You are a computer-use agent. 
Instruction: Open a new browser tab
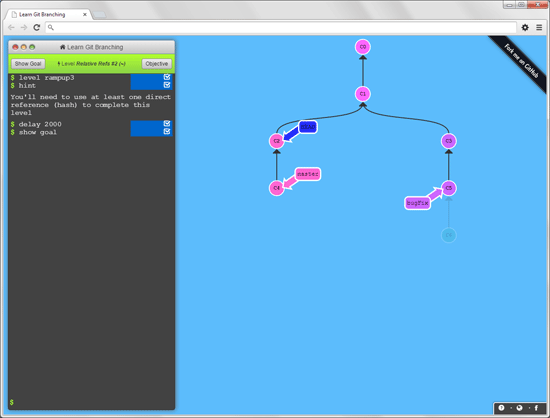pos(99,15)
